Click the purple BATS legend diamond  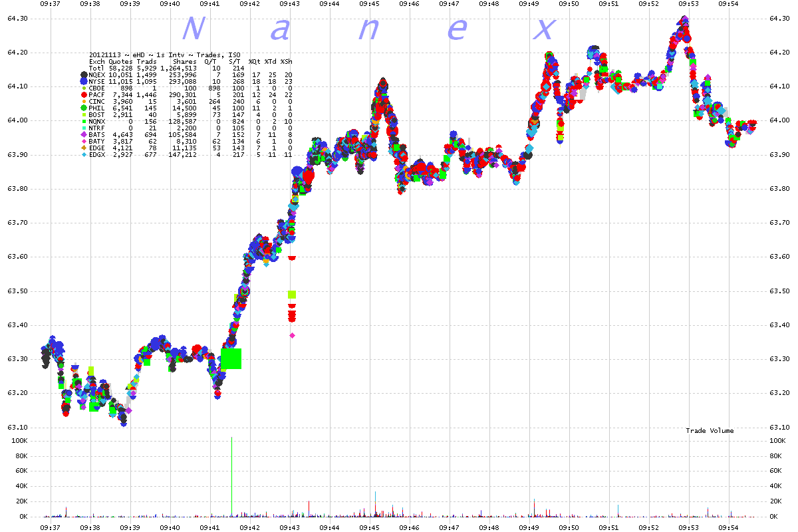(x=83, y=134)
